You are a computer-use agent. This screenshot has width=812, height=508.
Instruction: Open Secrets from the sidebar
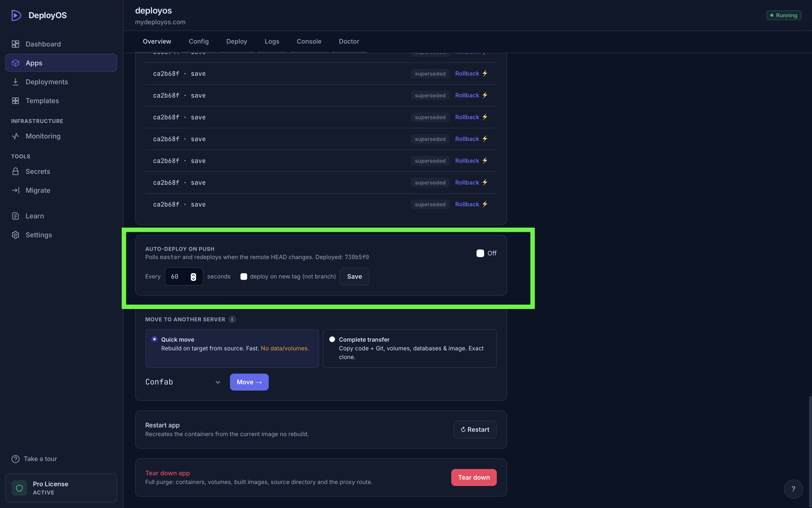61,171
